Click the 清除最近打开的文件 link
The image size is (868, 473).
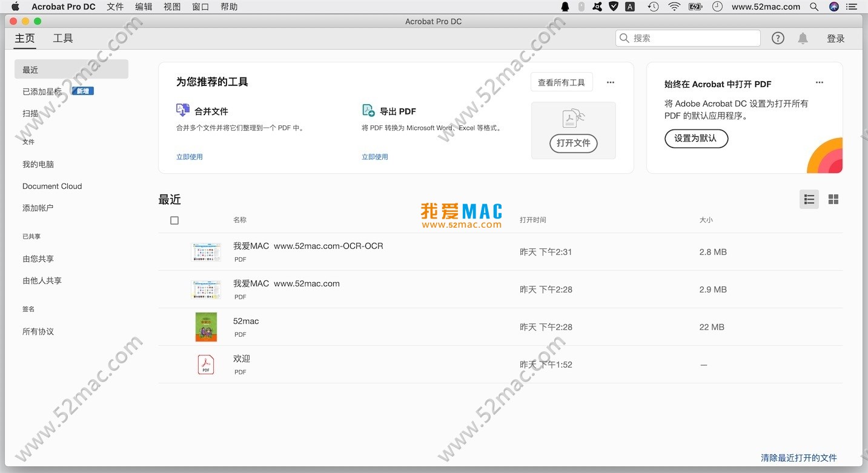pos(799,458)
